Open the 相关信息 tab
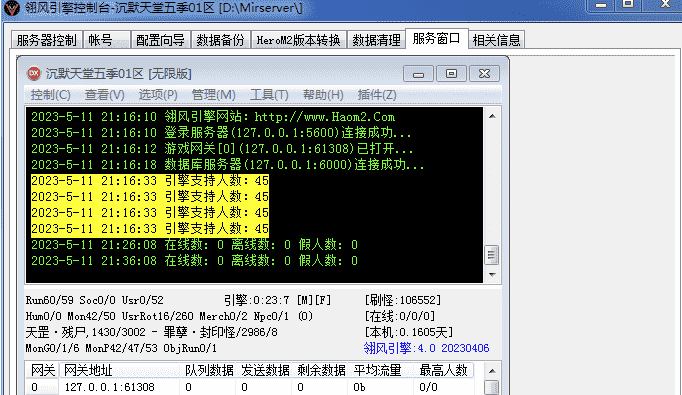Viewport: 682px width, 395px height. [496, 40]
